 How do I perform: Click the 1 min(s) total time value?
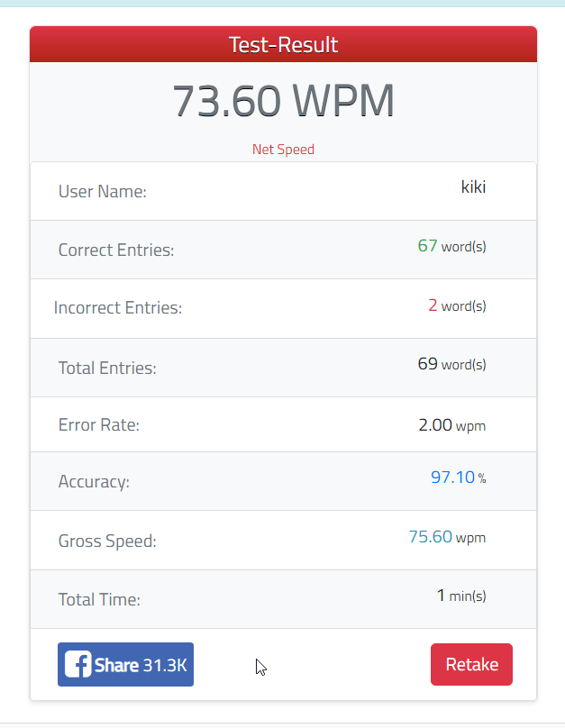click(461, 596)
